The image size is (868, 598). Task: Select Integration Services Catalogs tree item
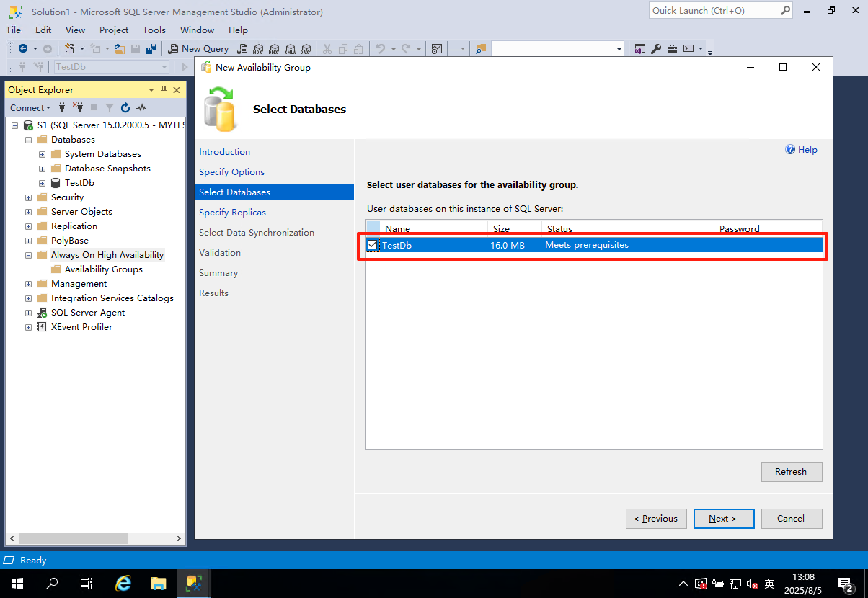(112, 298)
